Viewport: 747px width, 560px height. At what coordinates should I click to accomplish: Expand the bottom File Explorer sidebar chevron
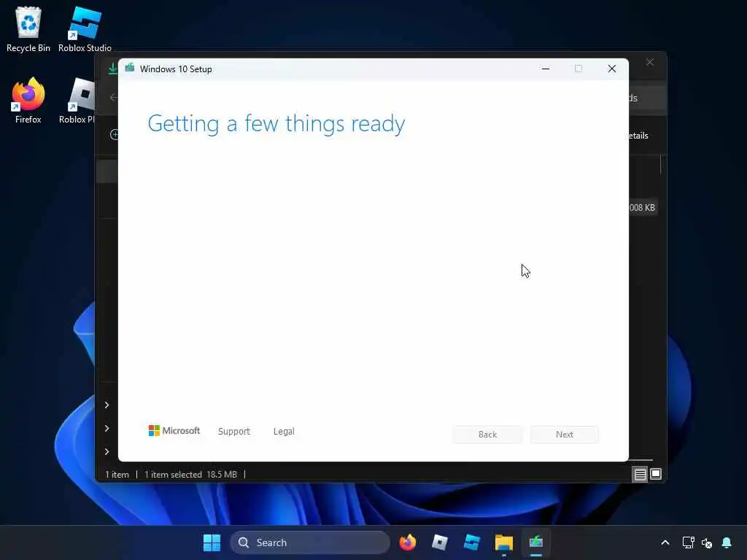point(107,451)
